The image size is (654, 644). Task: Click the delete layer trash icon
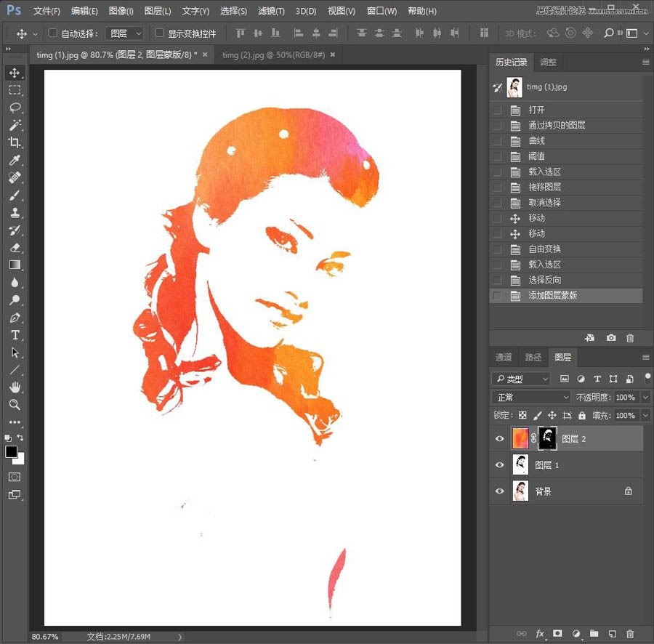tap(630, 634)
